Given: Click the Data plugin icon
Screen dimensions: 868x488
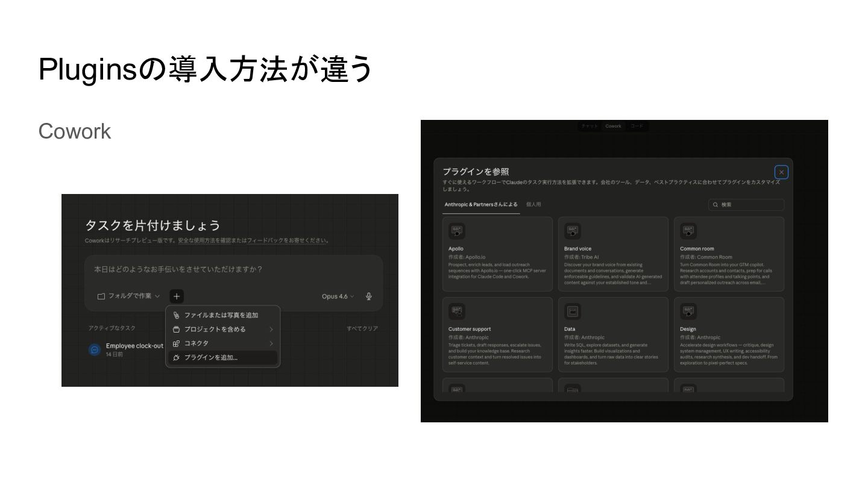Looking at the screenshot, I should [x=573, y=311].
